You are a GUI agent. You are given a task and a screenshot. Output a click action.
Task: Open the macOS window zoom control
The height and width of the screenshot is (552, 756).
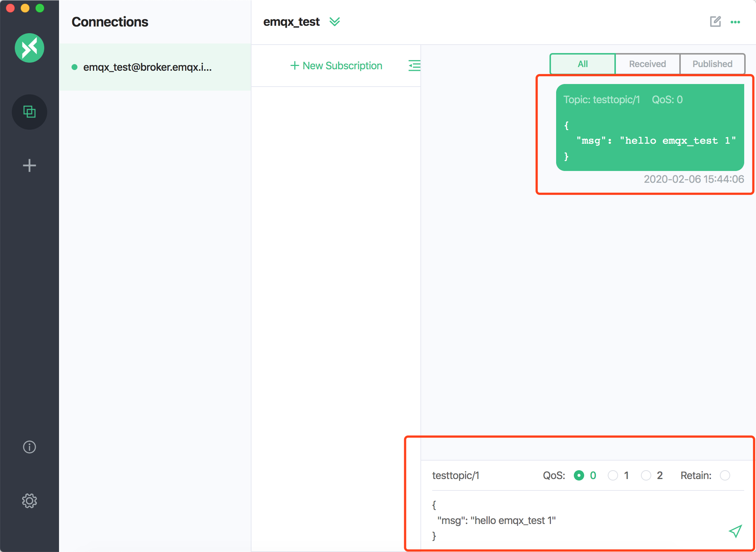41,7
